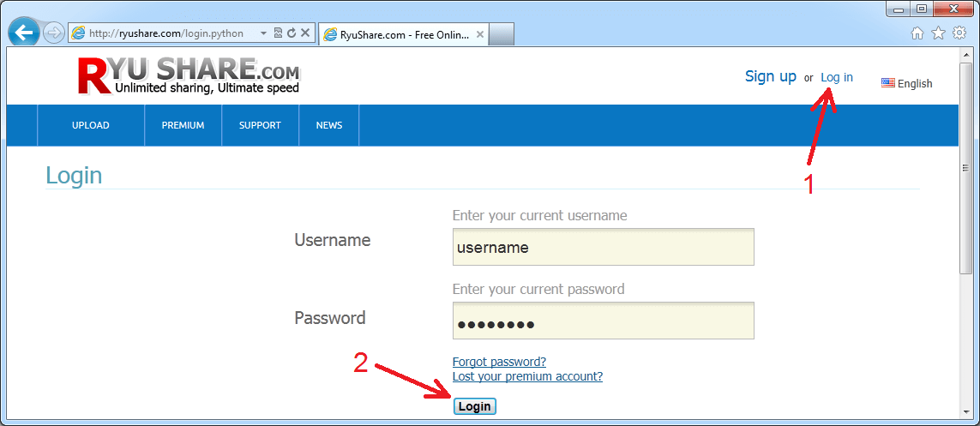This screenshot has width=980, height=426.
Task: Click the browser Forward arrow button
Action: point(54,33)
